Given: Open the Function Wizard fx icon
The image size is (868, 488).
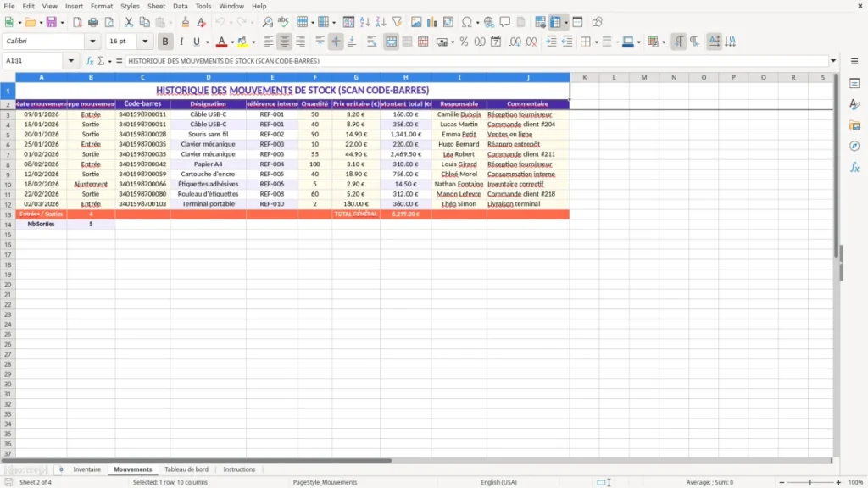Looking at the screenshot, I should [x=90, y=61].
